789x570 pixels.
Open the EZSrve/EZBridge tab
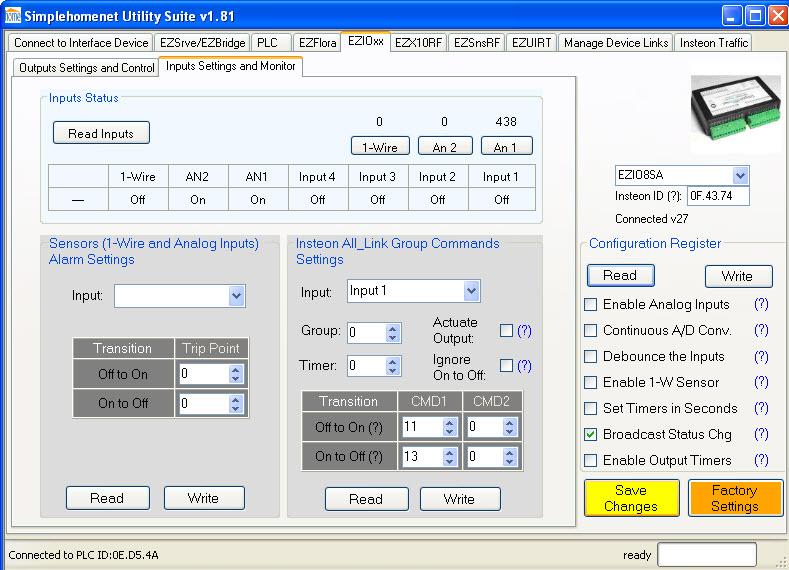click(202, 43)
